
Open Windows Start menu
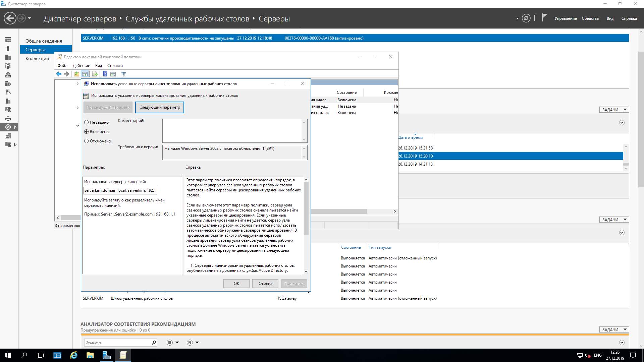point(8,355)
